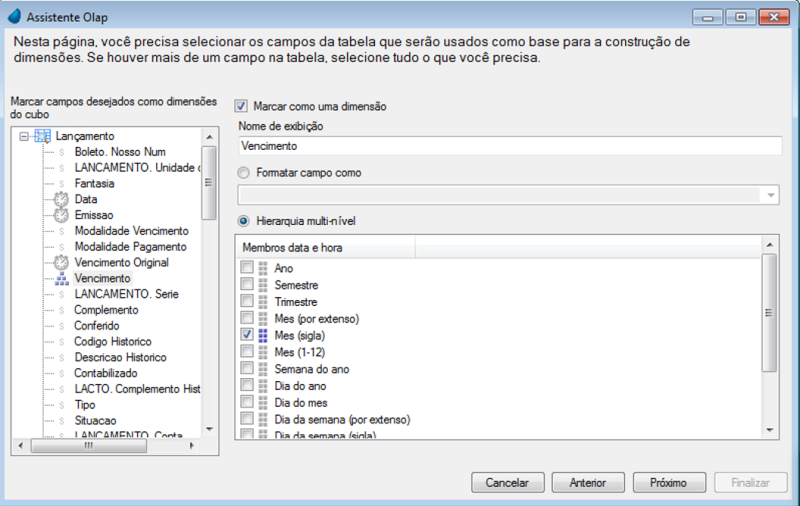This screenshot has height=506, width=800.
Task: Check the Ano member checkbox
Action: (247, 267)
